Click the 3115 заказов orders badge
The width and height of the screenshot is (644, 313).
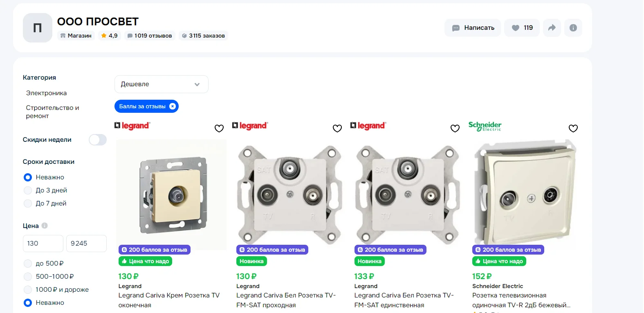click(x=204, y=36)
